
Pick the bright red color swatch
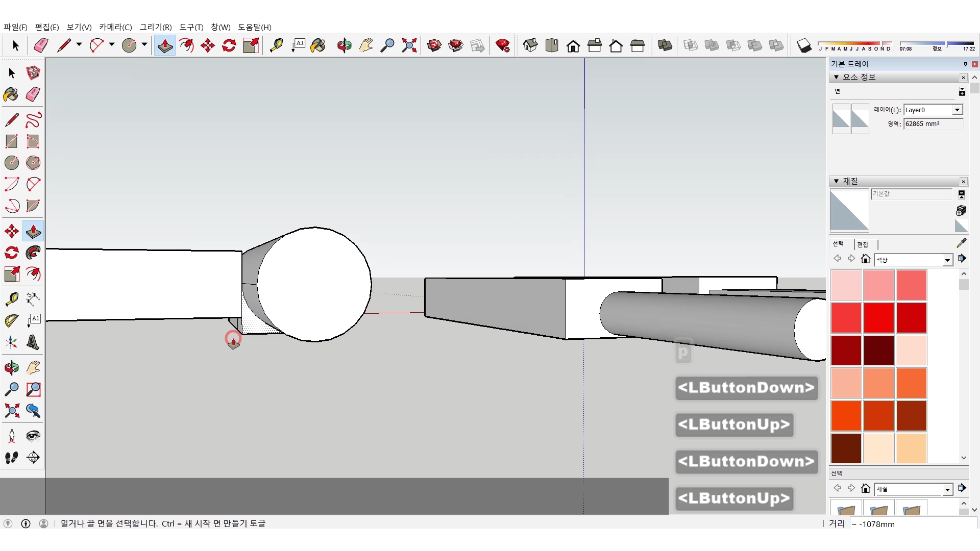pyautogui.click(x=878, y=317)
